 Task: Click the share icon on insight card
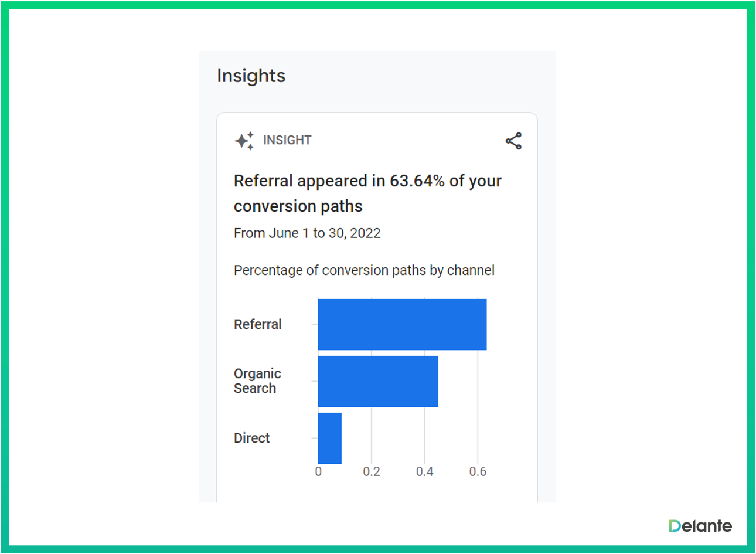click(x=513, y=141)
